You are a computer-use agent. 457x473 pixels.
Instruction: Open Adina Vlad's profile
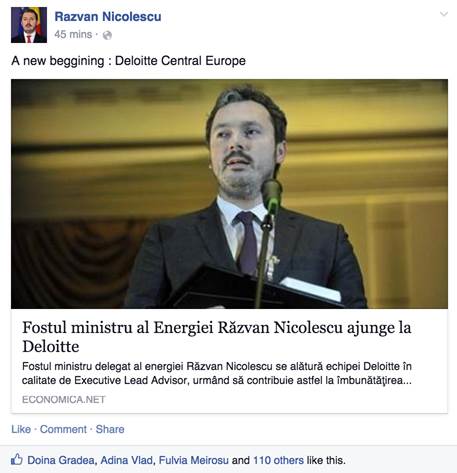coord(127,460)
